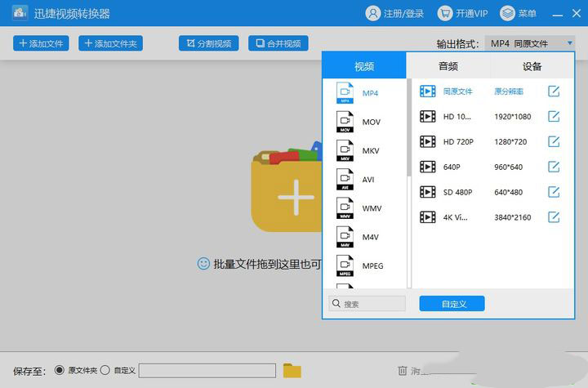The height and width of the screenshot is (388, 588).
Task: Click the edit icon for HD 720P preset
Action: click(554, 141)
